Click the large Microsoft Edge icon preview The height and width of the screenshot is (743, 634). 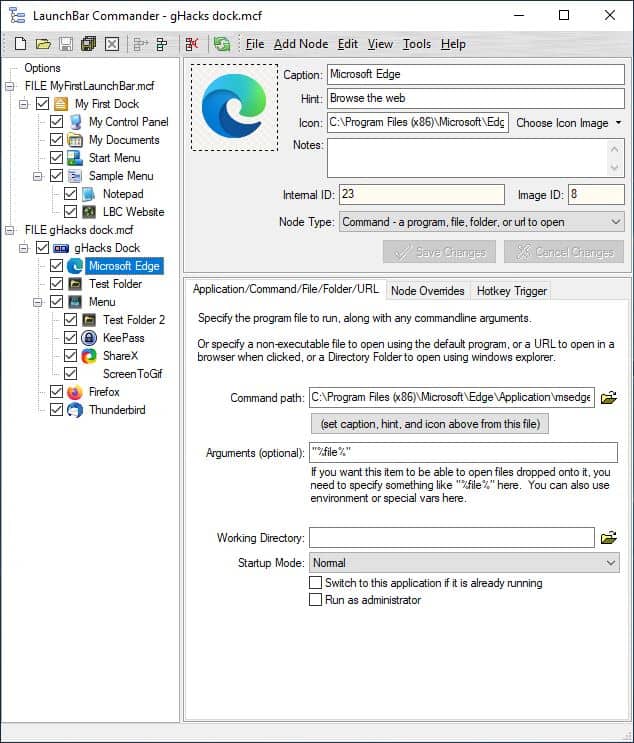coord(234,108)
